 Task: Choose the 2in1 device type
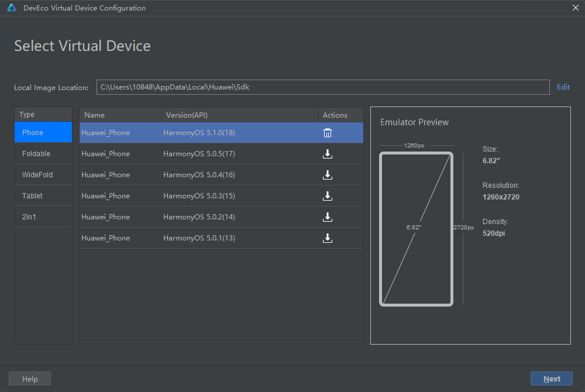coord(43,216)
